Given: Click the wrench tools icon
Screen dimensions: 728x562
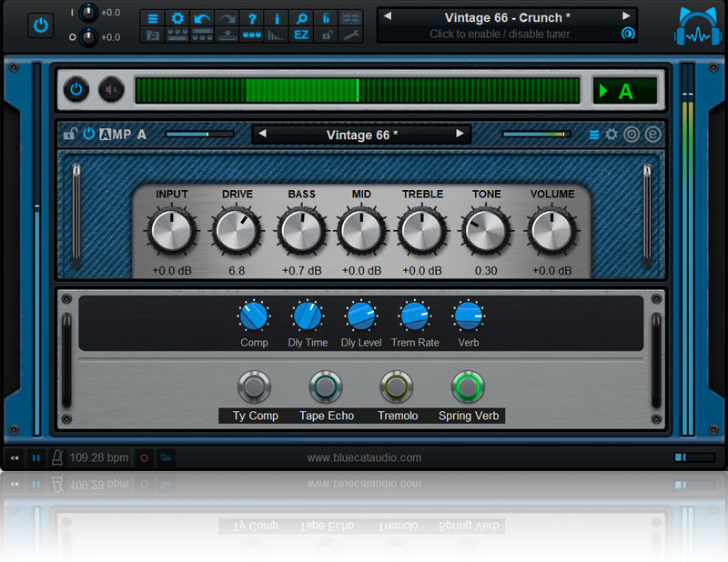Looking at the screenshot, I should 351,35.
